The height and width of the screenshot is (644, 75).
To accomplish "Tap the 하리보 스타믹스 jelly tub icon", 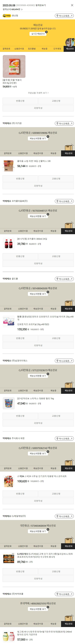I will [x=8, y=403].
